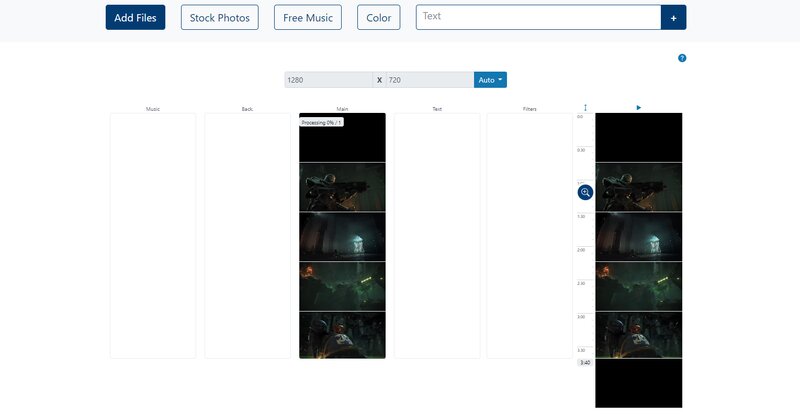Jump to the 2:30 timeline mark
This screenshot has height=414, width=800.
581,283
